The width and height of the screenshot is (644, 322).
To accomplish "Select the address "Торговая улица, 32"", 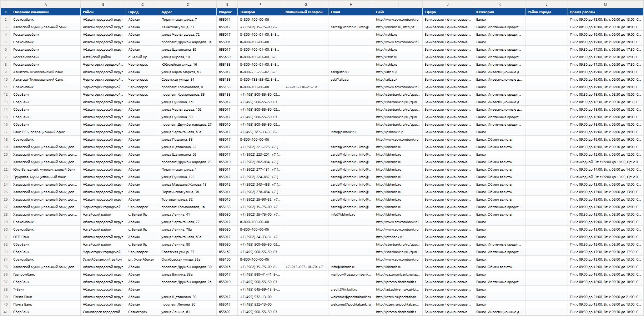I will [x=188, y=200].
